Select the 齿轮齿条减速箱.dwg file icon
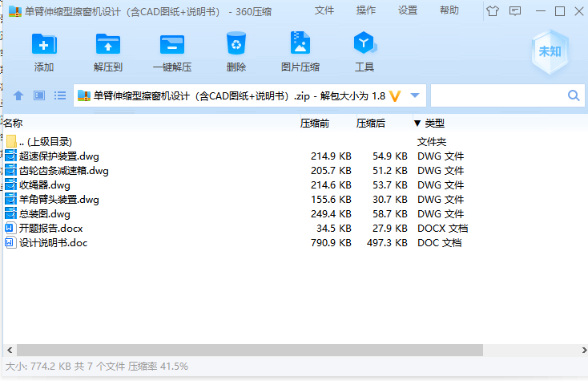This screenshot has width=588, height=381. point(10,170)
